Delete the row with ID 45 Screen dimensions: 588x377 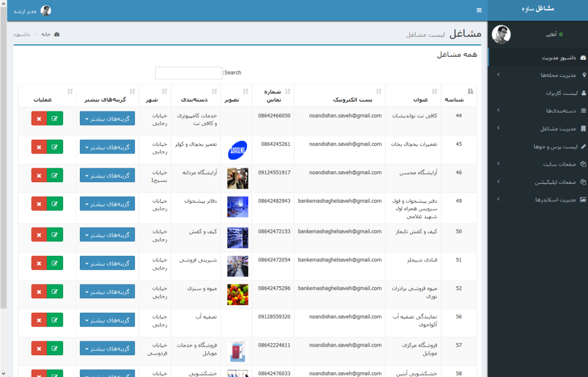tap(39, 147)
